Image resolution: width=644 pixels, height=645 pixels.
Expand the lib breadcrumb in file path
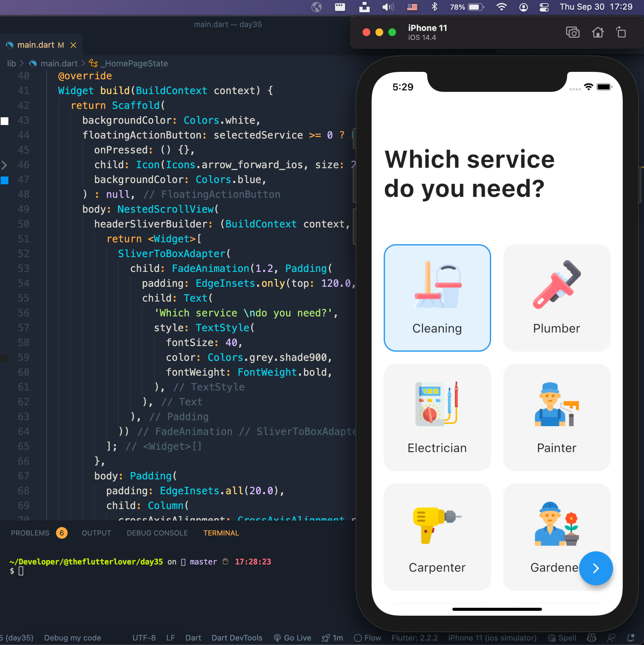13,63
